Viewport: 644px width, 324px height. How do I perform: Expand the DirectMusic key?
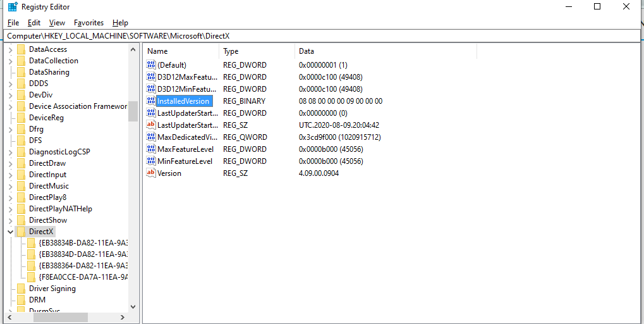click(11, 186)
